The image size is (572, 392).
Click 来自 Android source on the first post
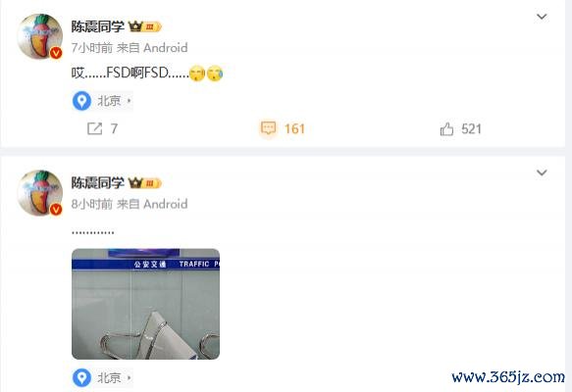(152, 48)
